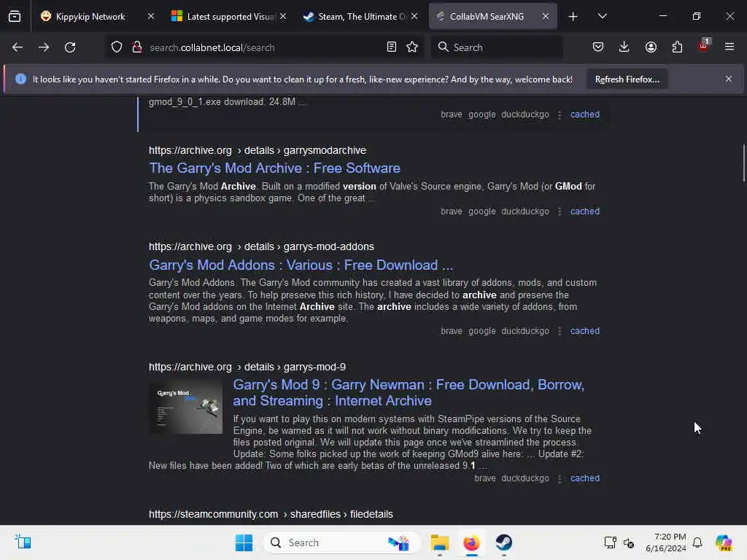Open the Save to Pocket icon
The width and height of the screenshot is (747, 560).
click(598, 47)
